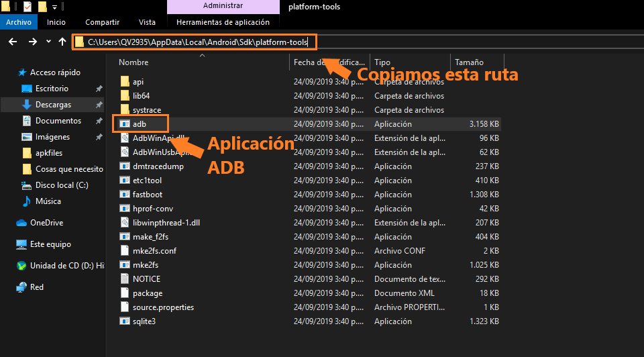The image size is (644, 357).
Task: Select the AdbWinApi.dll file icon
Action: (x=124, y=138)
